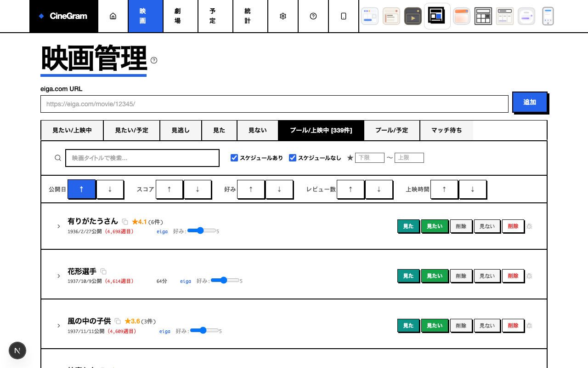Click the bug icon on 花形選手 row

529,276
